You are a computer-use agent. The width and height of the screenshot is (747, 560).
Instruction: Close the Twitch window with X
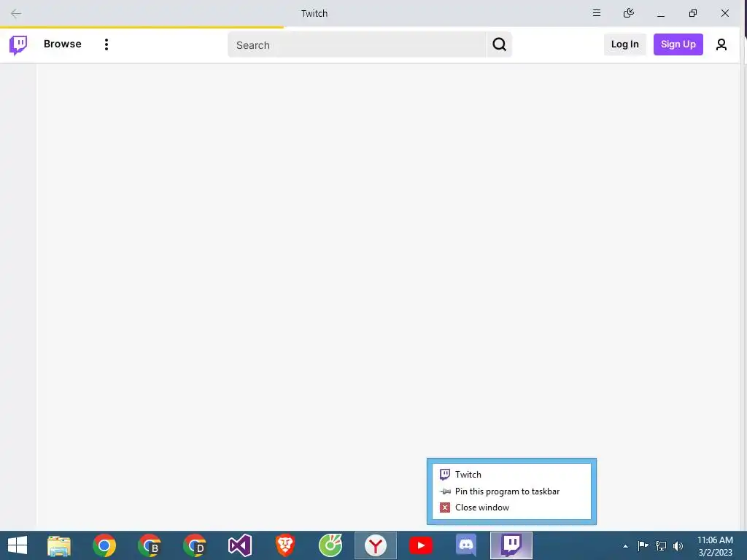tap(725, 13)
